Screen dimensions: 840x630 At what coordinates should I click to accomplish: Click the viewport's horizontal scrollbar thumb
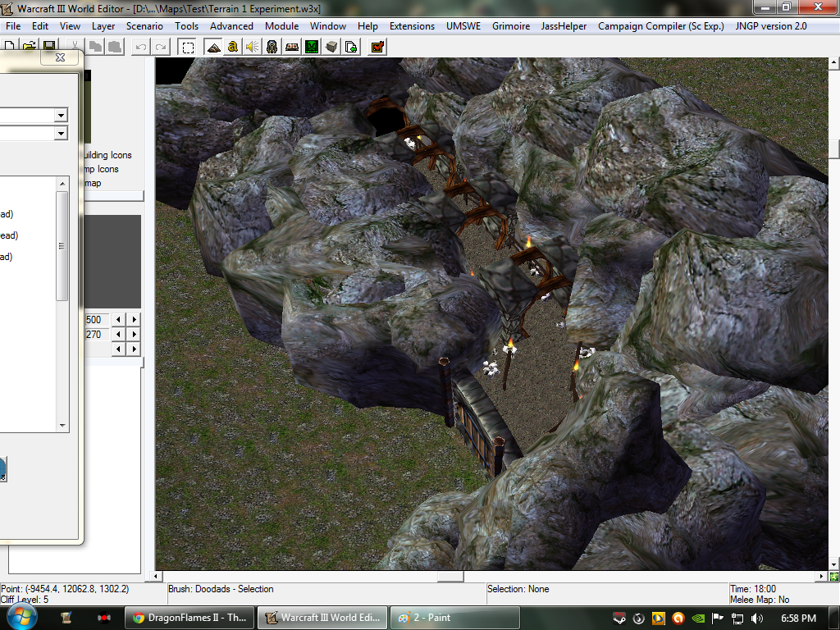point(450,577)
